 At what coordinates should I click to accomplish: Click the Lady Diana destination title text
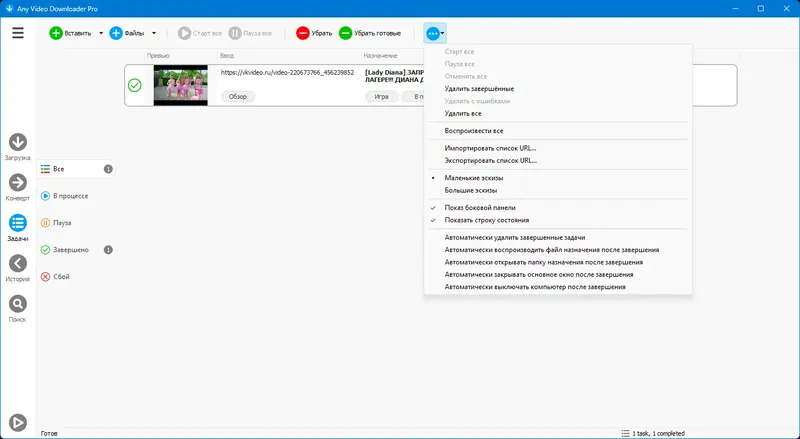coord(394,76)
